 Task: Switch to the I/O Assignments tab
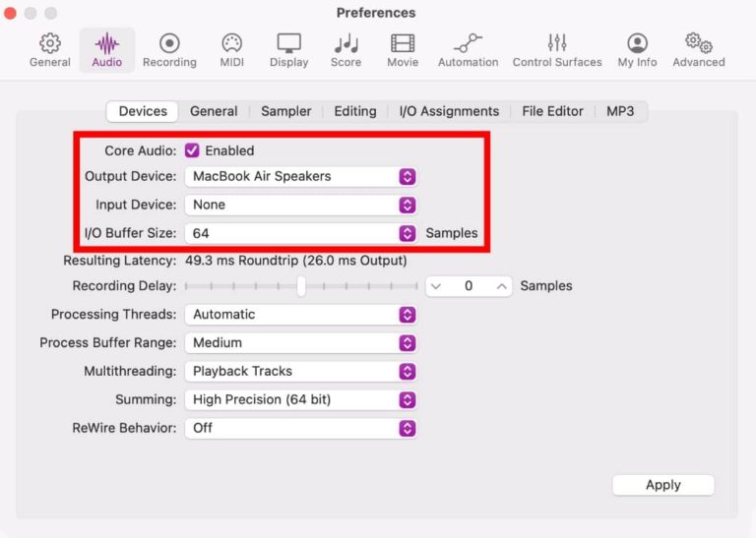pyautogui.click(x=449, y=111)
